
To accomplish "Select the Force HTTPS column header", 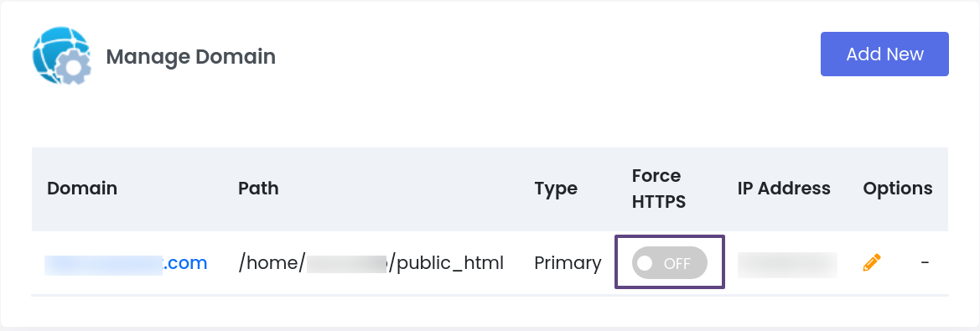I will pyautogui.click(x=659, y=189).
